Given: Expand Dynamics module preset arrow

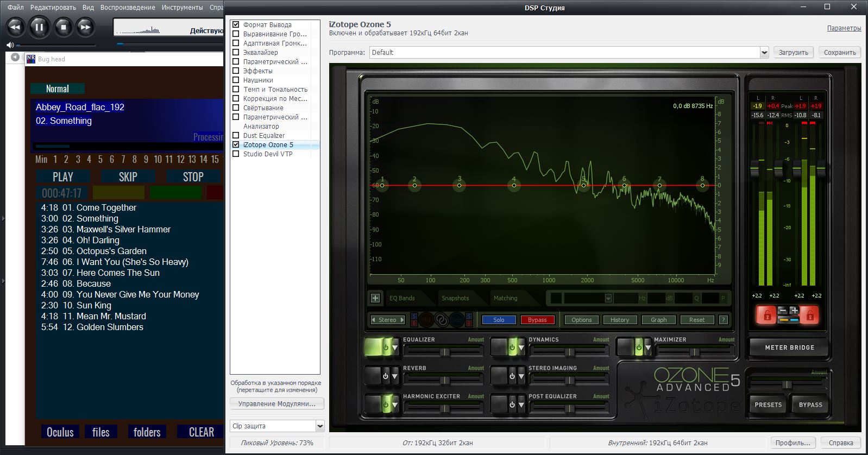Looking at the screenshot, I should (x=521, y=347).
